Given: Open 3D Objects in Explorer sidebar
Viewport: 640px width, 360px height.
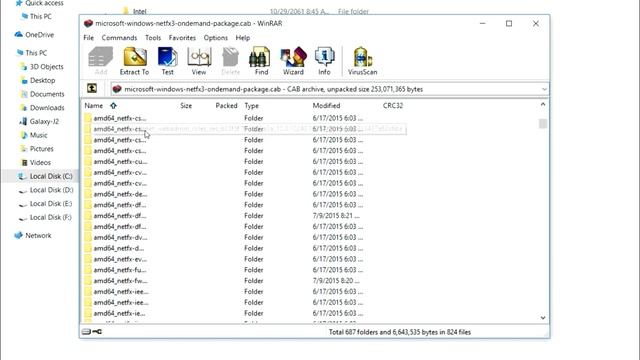Looking at the screenshot, I should [42, 67].
